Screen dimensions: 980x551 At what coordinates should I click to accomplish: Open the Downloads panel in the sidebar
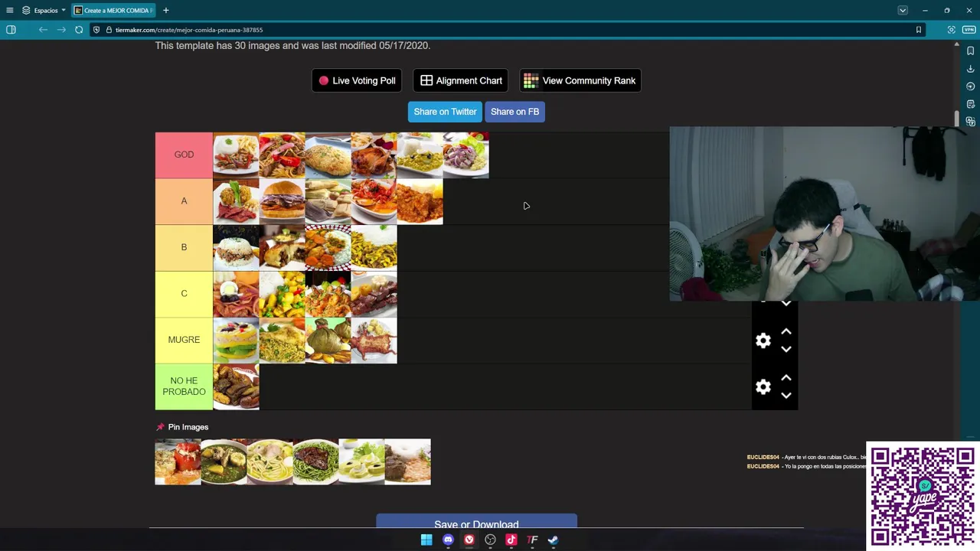pos(971,69)
